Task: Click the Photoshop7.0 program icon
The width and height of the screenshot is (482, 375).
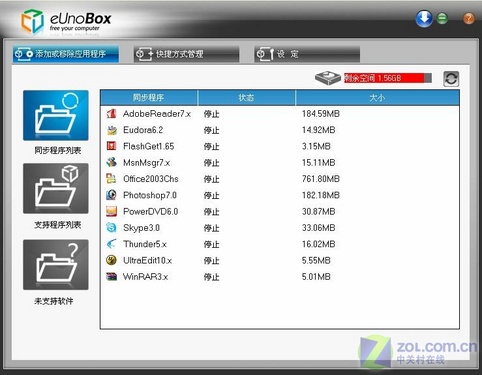Action: click(111, 195)
